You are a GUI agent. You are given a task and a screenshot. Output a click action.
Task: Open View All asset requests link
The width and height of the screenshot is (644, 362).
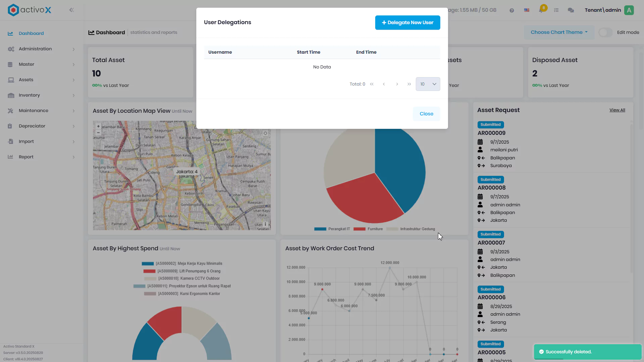click(617, 110)
